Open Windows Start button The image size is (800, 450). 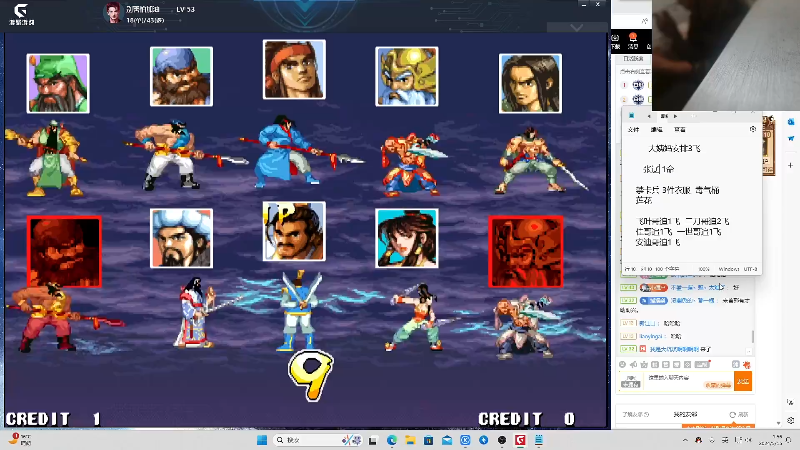262,440
